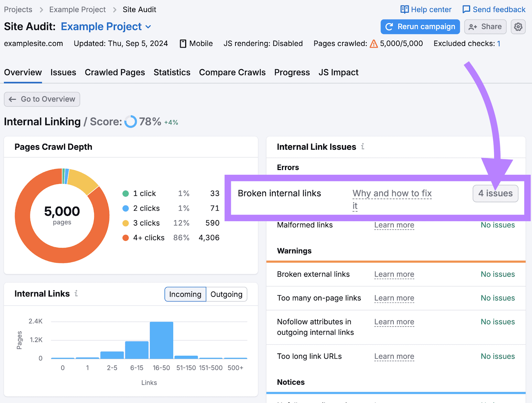Click No issues for Malformed links
Screen dimensions: 532x403
[498, 225]
